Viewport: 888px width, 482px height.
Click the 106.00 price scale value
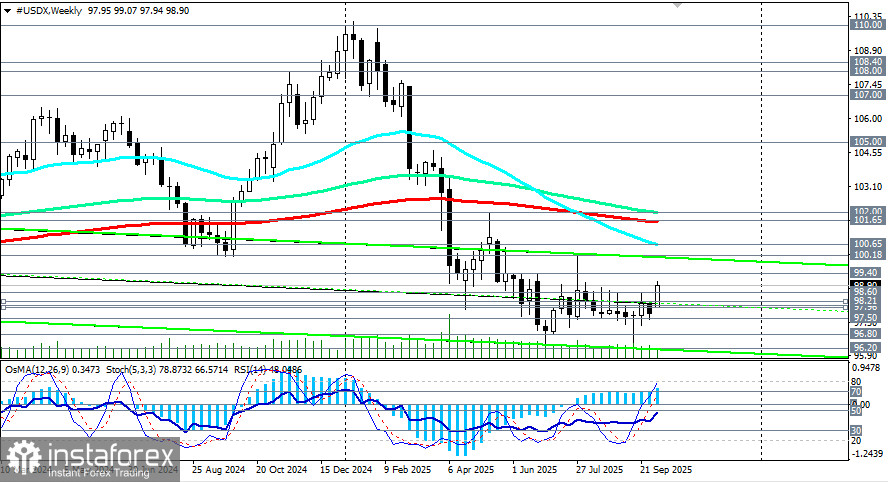[868, 118]
